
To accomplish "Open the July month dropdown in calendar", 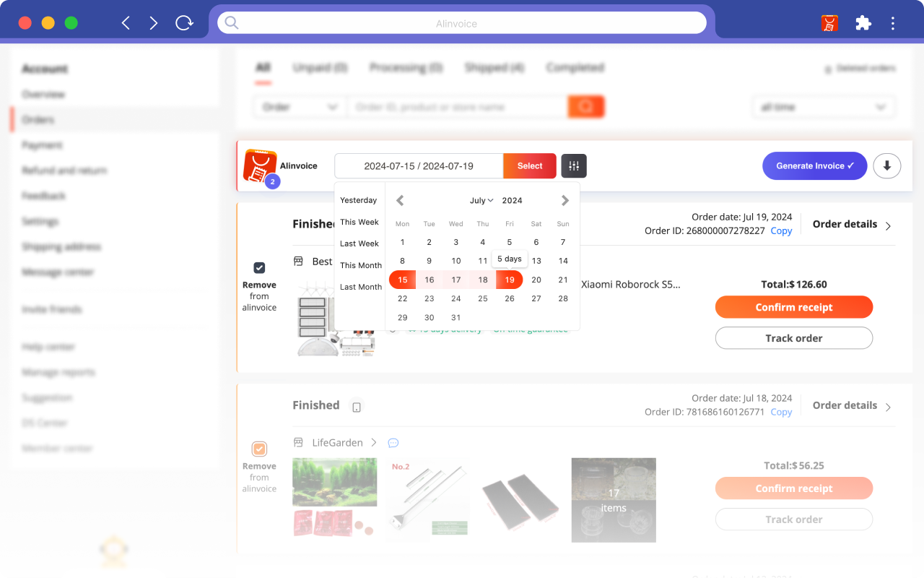I will click(x=481, y=200).
